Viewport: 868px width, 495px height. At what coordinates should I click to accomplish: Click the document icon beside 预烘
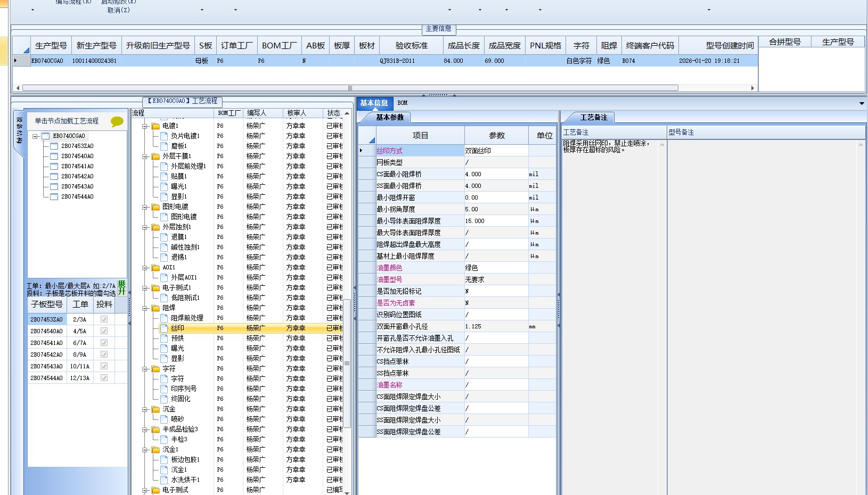pos(165,339)
